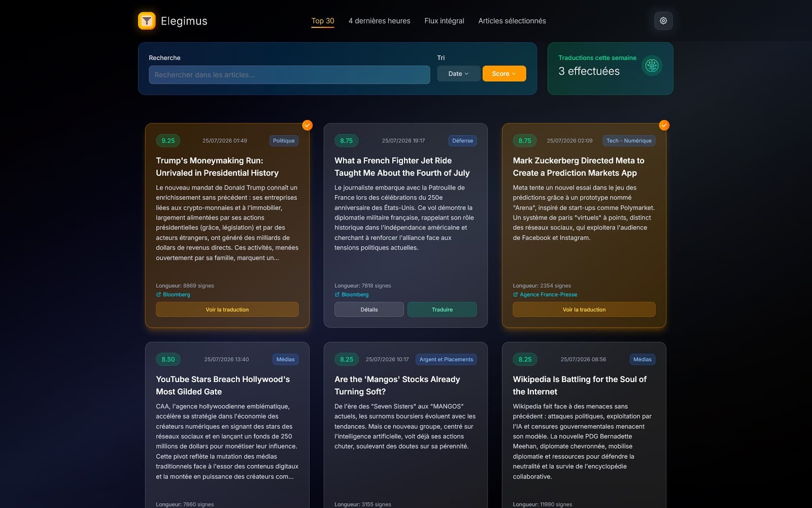Open Détails for French Fighter Jet article
The image size is (812, 508).
pyautogui.click(x=369, y=309)
